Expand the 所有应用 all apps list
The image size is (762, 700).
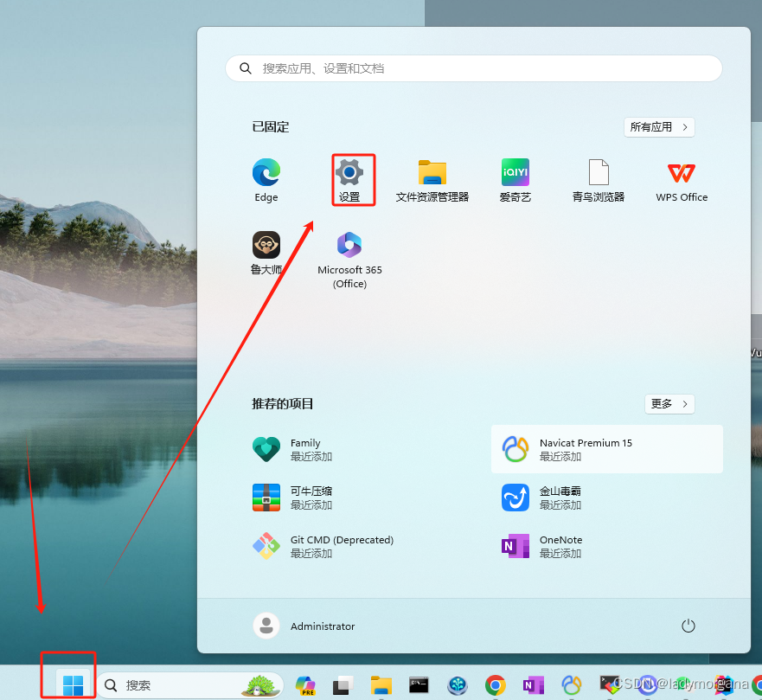(659, 127)
